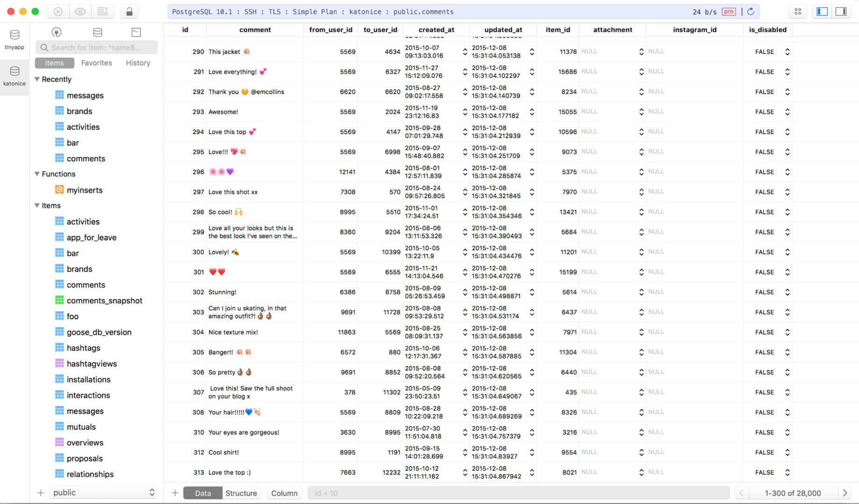Viewport: 859px width, 504px height.
Task: Click created_at stepper in row 302
Action: 465,292
